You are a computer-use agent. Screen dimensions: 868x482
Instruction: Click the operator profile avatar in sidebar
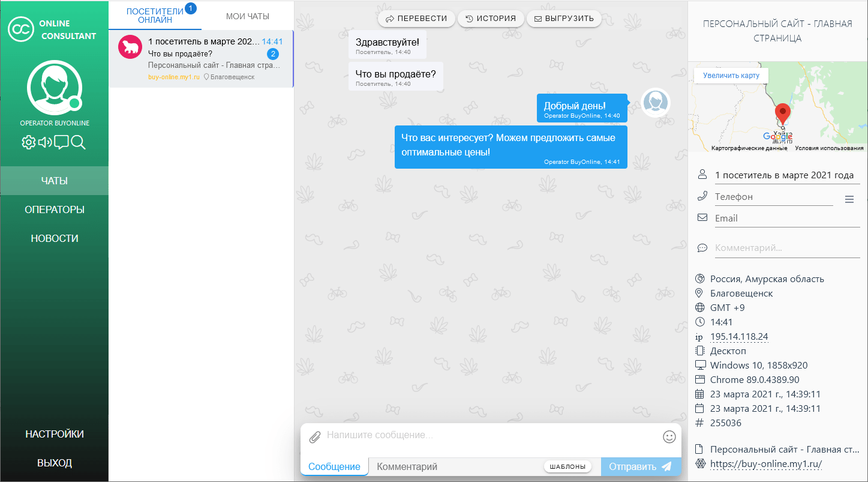(x=54, y=88)
